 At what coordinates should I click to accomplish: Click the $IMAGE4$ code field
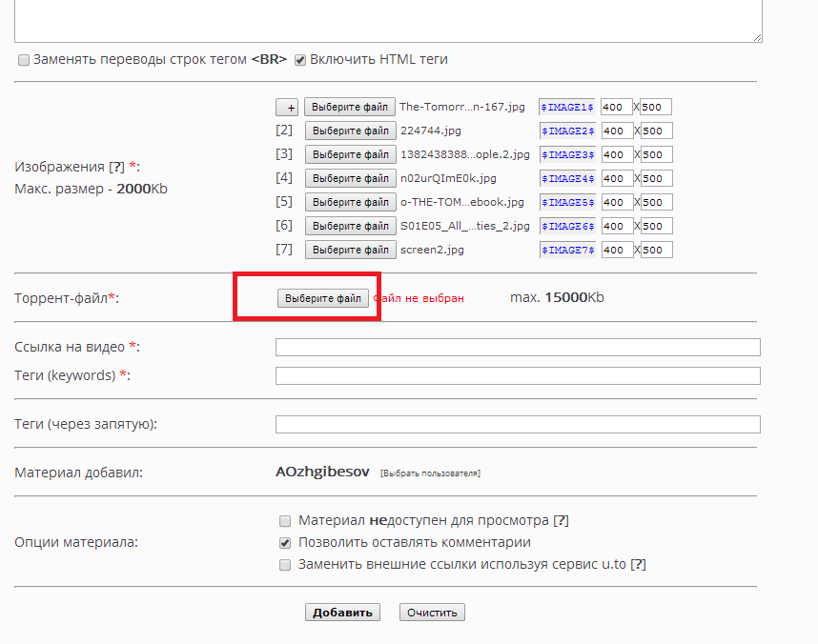(567, 178)
